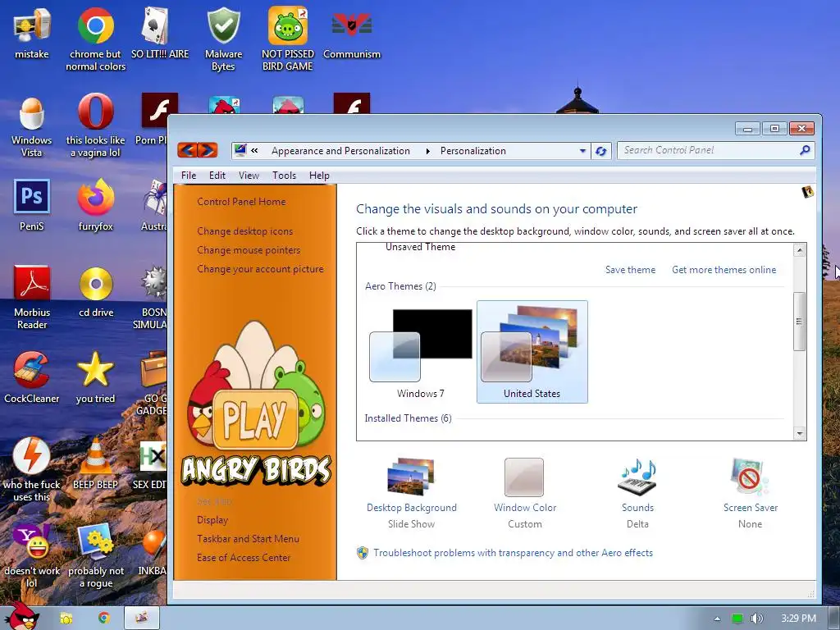This screenshot has height=630, width=840.
Task: Show hidden tray icons arrow
Action: pos(717,619)
